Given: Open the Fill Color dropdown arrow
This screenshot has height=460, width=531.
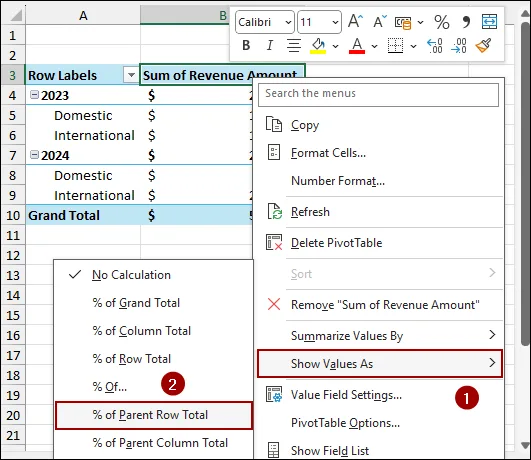Looking at the screenshot, I should 335,46.
